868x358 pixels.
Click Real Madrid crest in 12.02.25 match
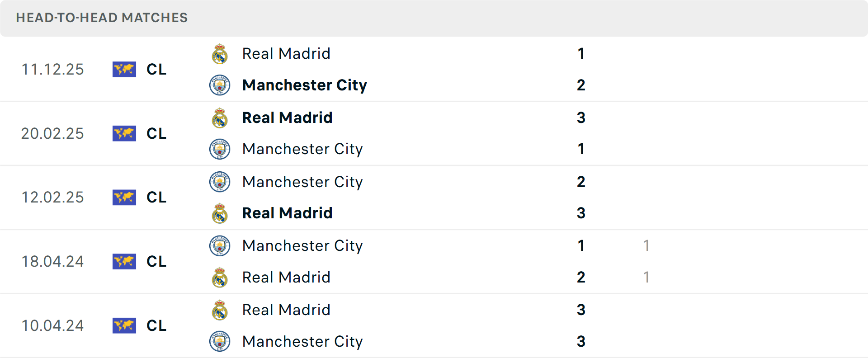[220, 213]
